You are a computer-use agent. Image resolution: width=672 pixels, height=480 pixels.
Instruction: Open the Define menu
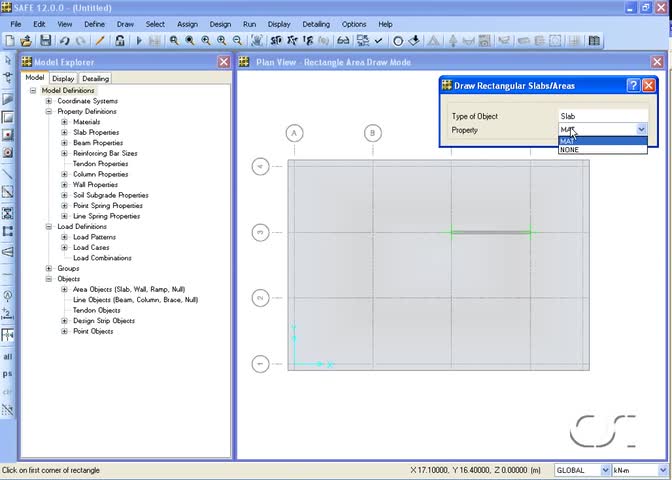(x=94, y=24)
